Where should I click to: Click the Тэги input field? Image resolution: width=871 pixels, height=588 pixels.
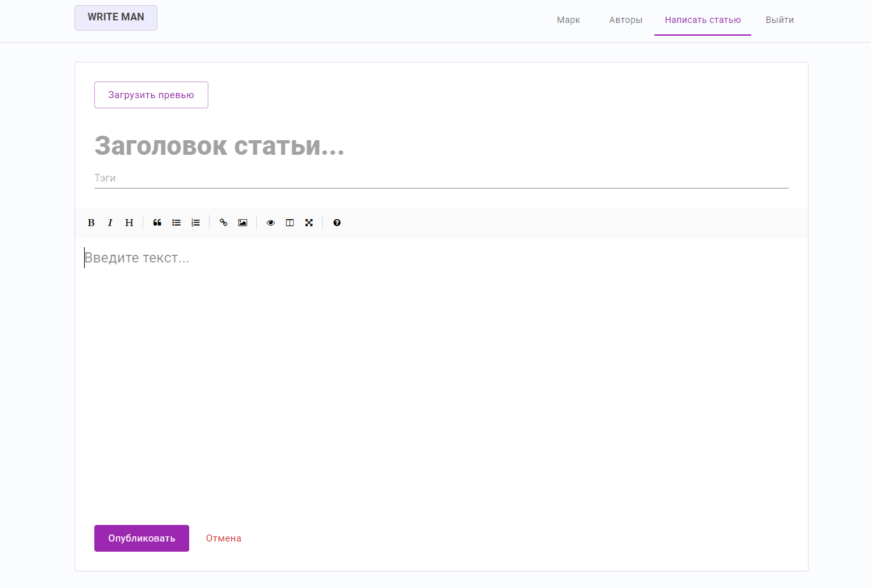(319, 178)
